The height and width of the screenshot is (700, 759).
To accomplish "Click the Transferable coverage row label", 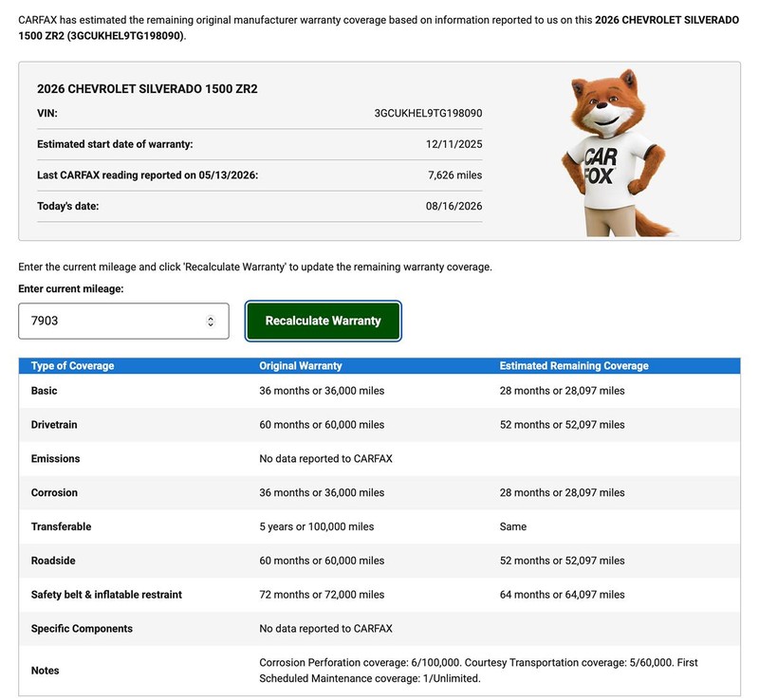I will (x=61, y=526).
